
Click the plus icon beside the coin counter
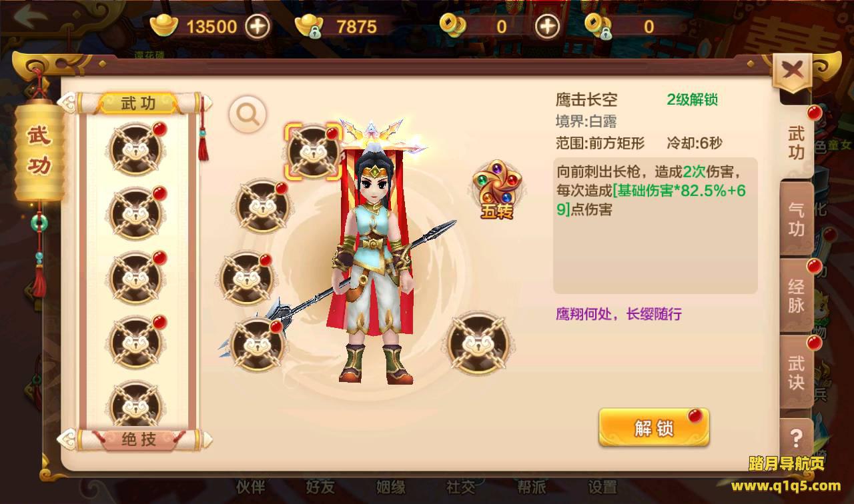point(548,26)
